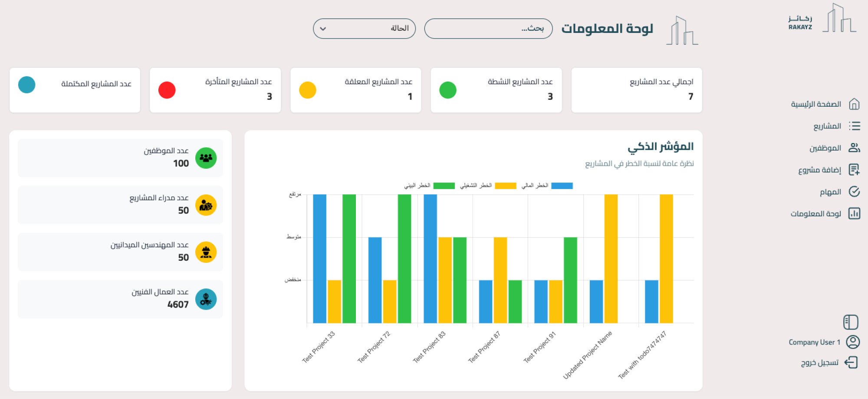
Task: Click the logout arrow icon
Action: point(851,362)
